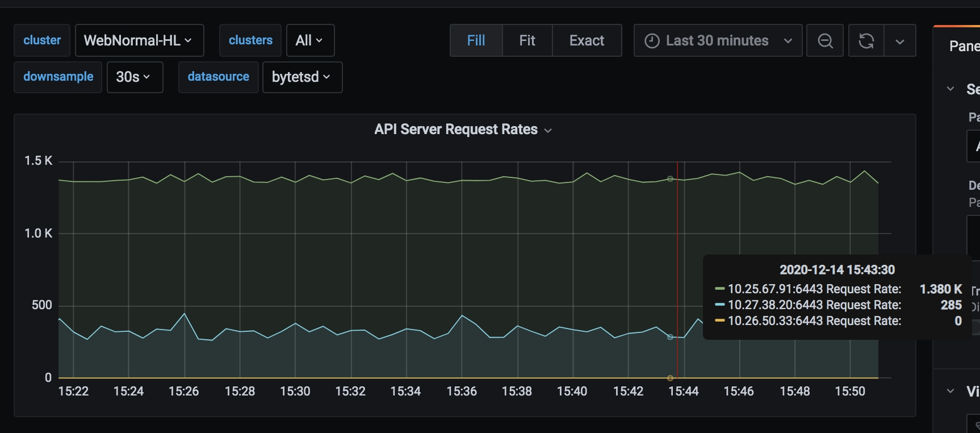Open the clusters All dropdown
Viewport: 980px width, 433px height.
pyautogui.click(x=310, y=40)
